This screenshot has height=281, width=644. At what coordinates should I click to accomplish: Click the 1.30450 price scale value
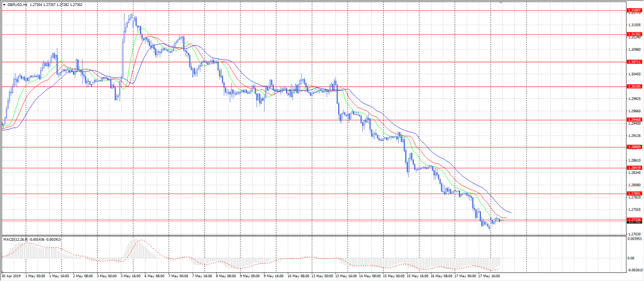[634, 74]
